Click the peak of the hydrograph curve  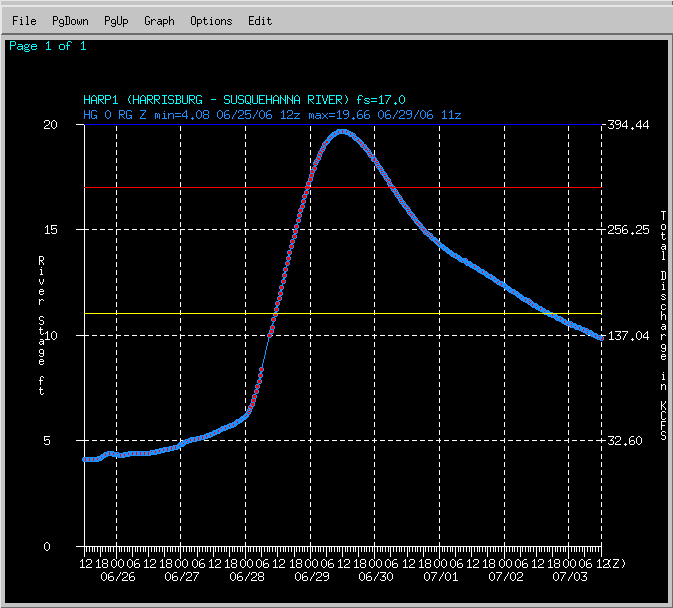pos(342,131)
